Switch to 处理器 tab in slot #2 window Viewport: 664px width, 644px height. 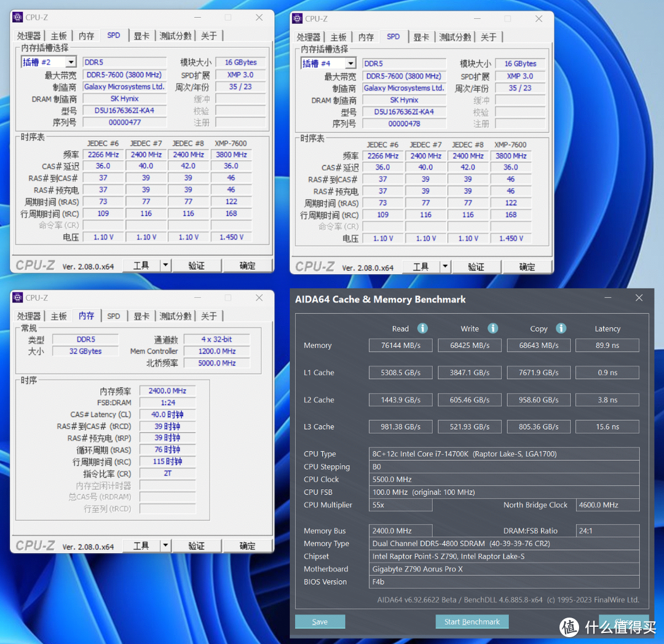point(29,36)
